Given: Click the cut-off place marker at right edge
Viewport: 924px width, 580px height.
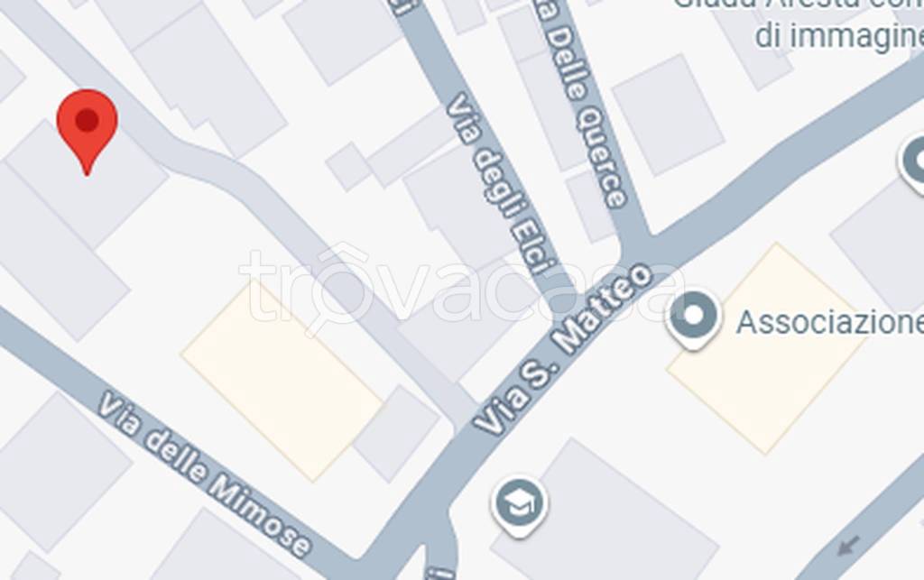Looking at the screenshot, I should tap(914, 163).
